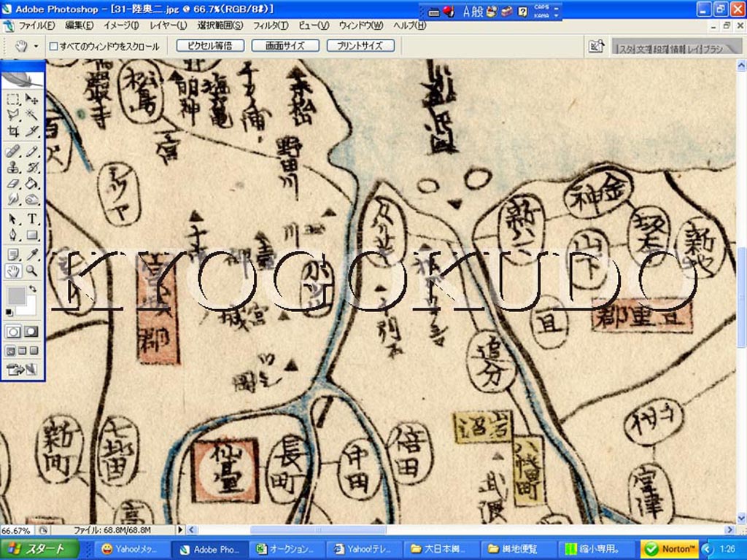
Task: Set Full Screen Mode with menu bar
Action: click(x=22, y=351)
